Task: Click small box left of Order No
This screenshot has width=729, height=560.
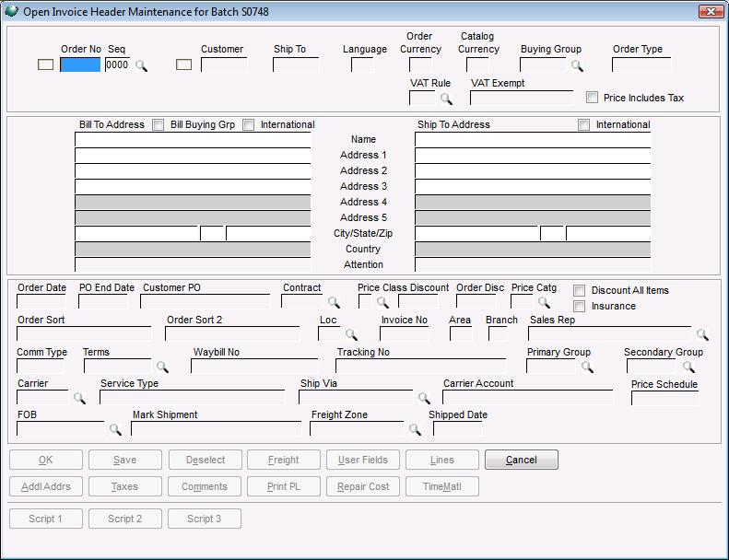Action: point(45,64)
